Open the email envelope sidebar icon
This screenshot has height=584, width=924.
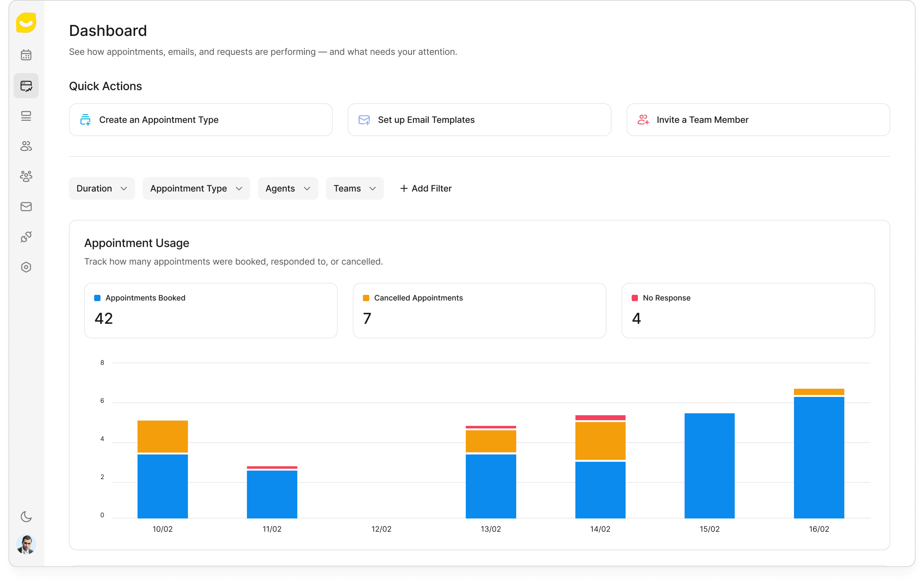[x=26, y=206]
